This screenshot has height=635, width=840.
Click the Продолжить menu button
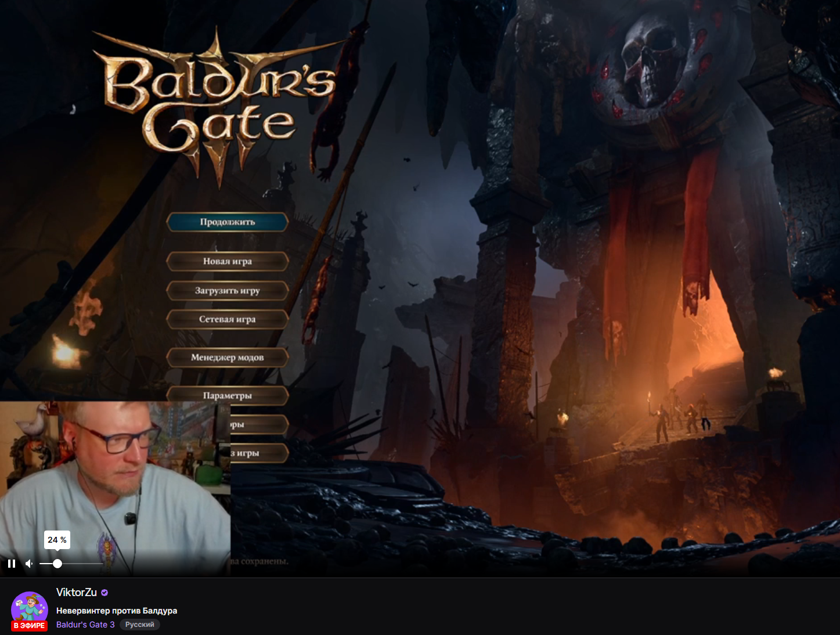click(x=228, y=222)
